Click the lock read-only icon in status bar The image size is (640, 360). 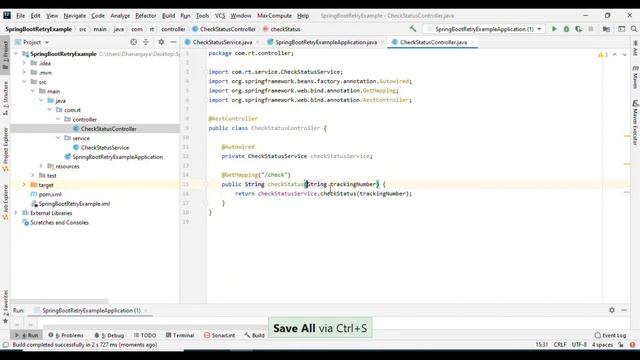click(621, 345)
